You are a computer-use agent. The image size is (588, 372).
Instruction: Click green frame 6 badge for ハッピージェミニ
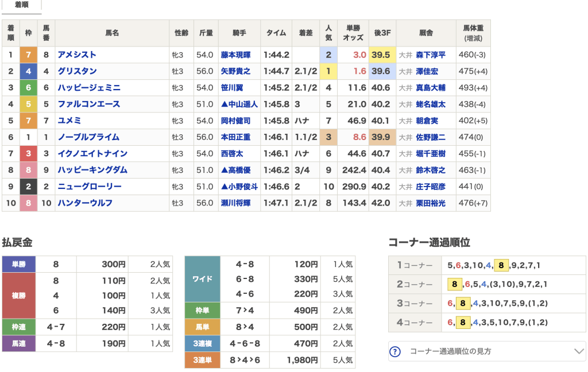click(x=28, y=88)
